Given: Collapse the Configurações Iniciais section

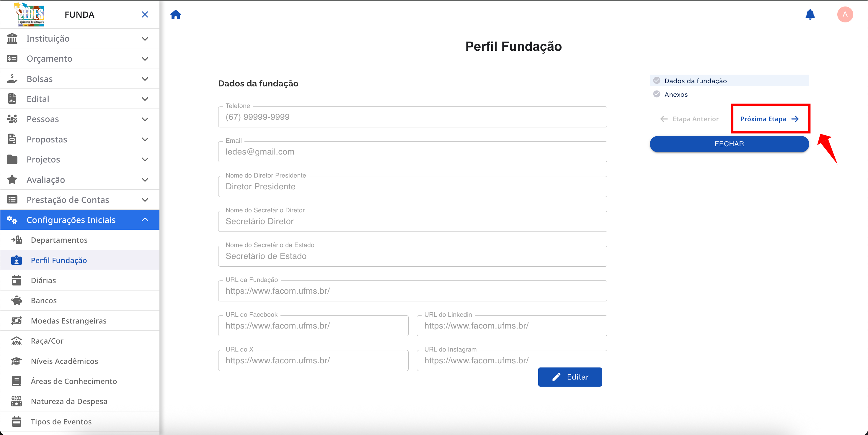Looking at the screenshot, I should tap(145, 219).
